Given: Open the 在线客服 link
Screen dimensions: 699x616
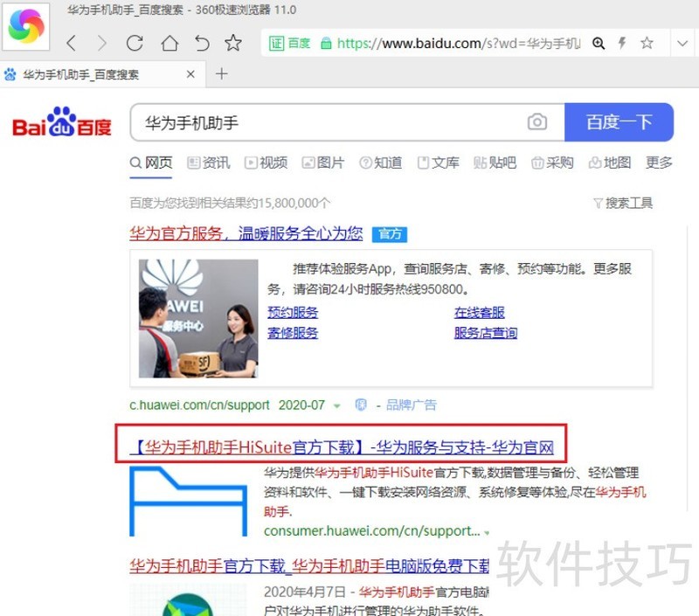Looking at the screenshot, I should [x=480, y=313].
